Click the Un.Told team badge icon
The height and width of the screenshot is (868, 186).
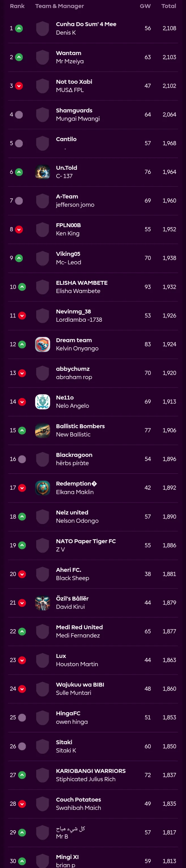42,172
